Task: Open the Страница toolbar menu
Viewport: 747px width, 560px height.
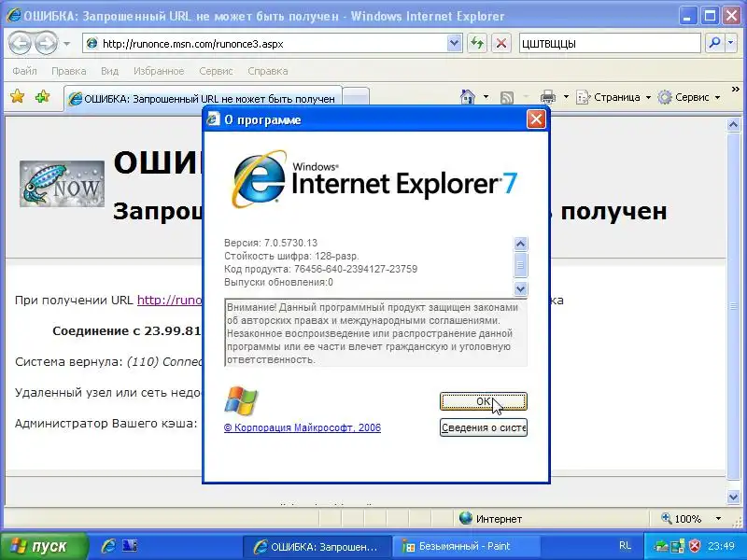Action: tap(613, 97)
